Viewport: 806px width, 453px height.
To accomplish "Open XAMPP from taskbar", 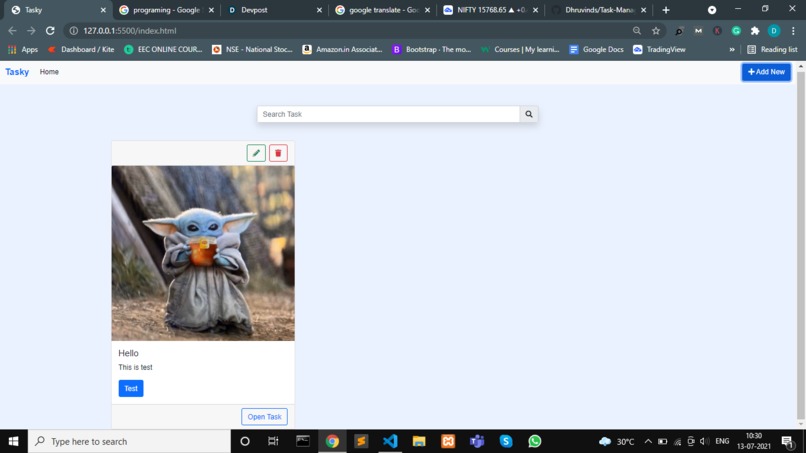I will [448, 441].
